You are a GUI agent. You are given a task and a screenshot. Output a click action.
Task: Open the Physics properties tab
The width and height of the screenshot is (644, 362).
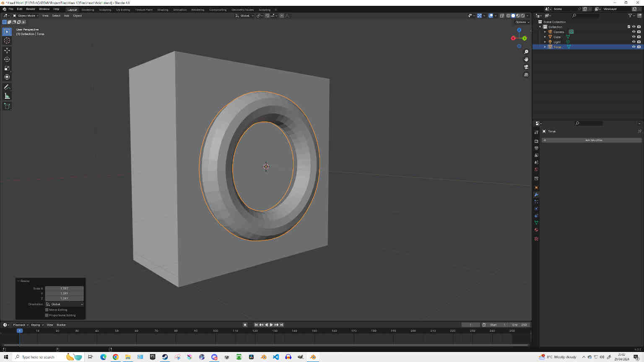pyautogui.click(x=536, y=209)
